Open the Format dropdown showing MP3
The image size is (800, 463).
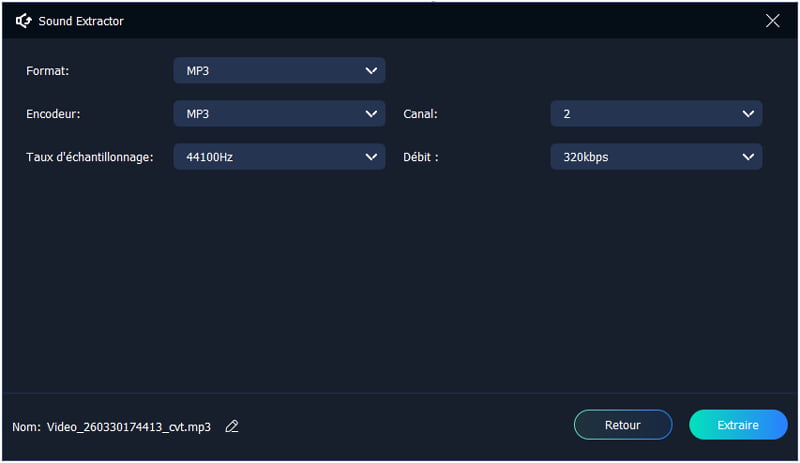pyautogui.click(x=279, y=71)
